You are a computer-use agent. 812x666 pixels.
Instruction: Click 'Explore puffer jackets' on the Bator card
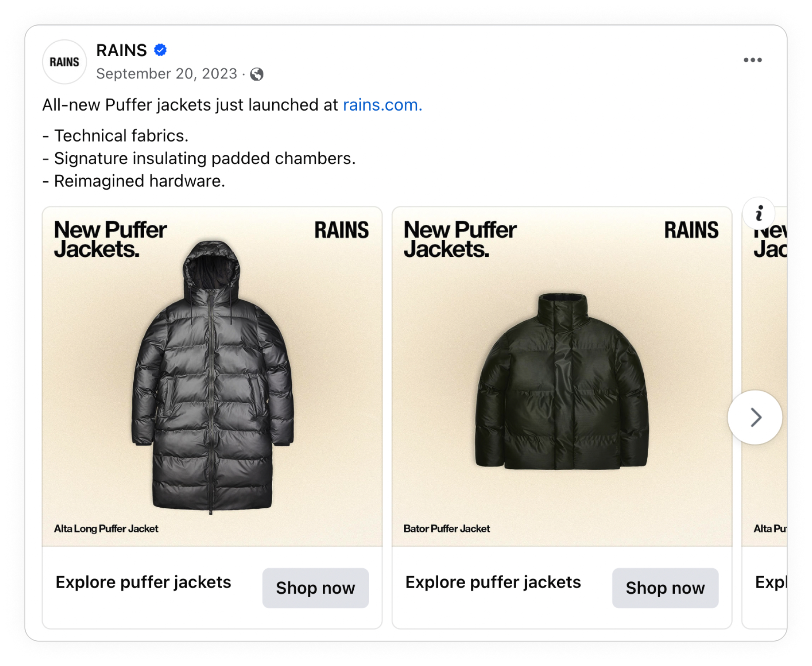[x=493, y=582]
